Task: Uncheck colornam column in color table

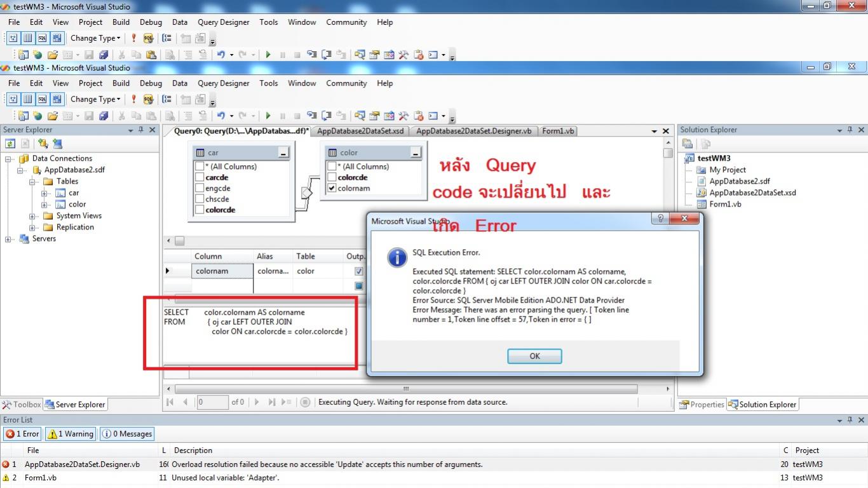Action: tap(332, 188)
